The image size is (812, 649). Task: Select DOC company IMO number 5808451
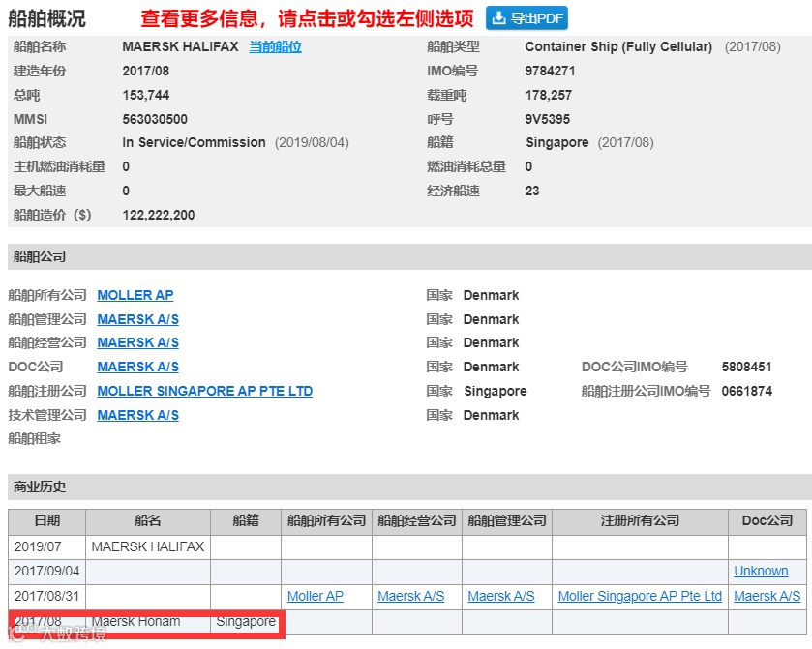click(747, 367)
